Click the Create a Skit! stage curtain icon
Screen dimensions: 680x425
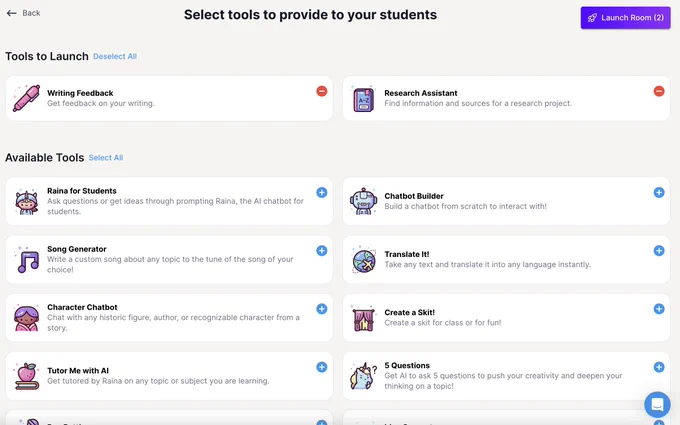click(363, 318)
